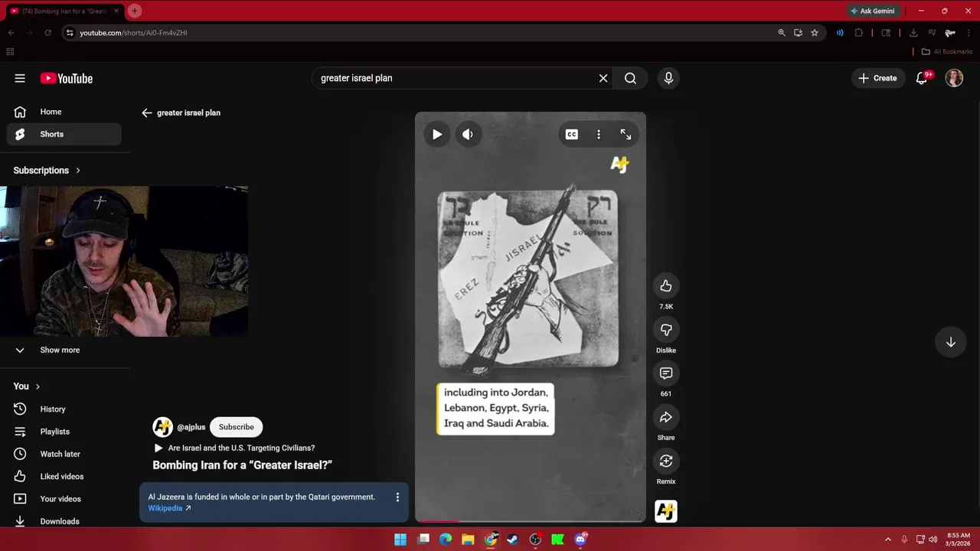Go to the next Short arrow
The width and height of the screenshot is (980, 551).
pyautogui.click(x=951, y=342)
